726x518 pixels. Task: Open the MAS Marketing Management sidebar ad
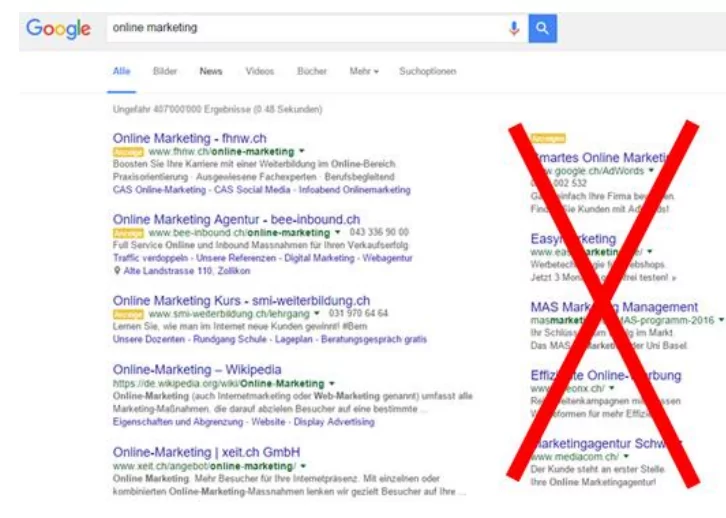[x=614, y=306]
